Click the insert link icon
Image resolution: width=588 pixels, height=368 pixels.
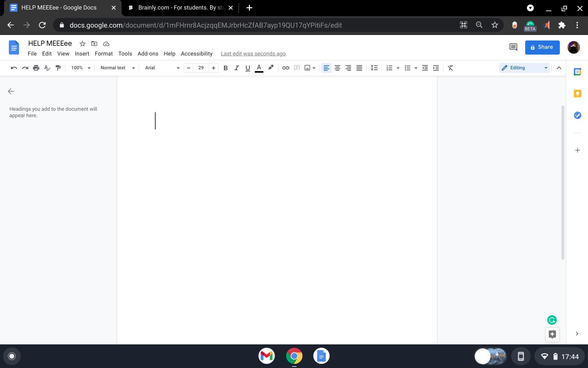tap(285, 68)
